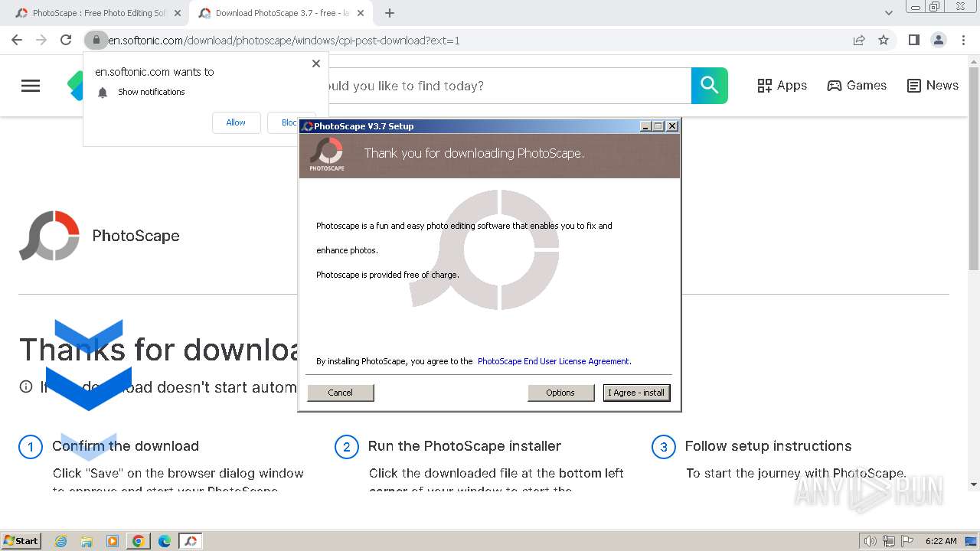
Task: Close the notification permission popup
Action: click(x=316, y=64)
